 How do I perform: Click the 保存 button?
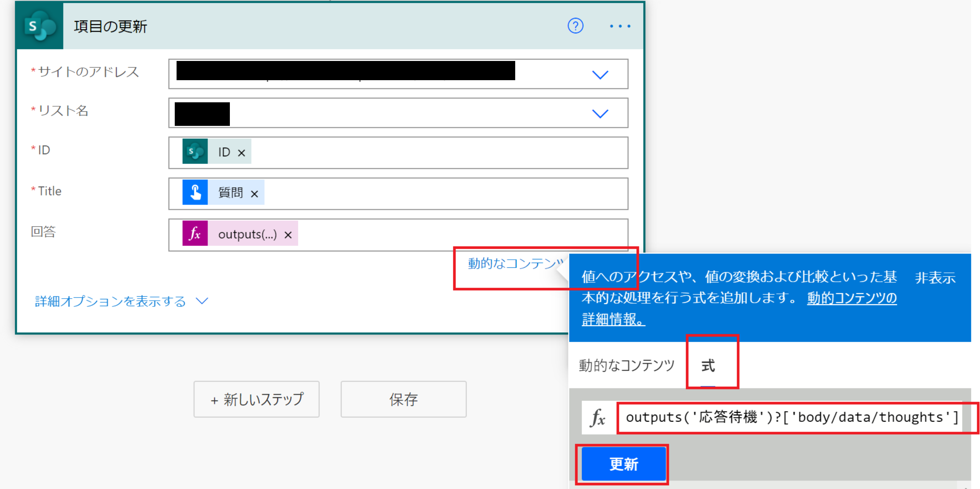click(403, 399)
